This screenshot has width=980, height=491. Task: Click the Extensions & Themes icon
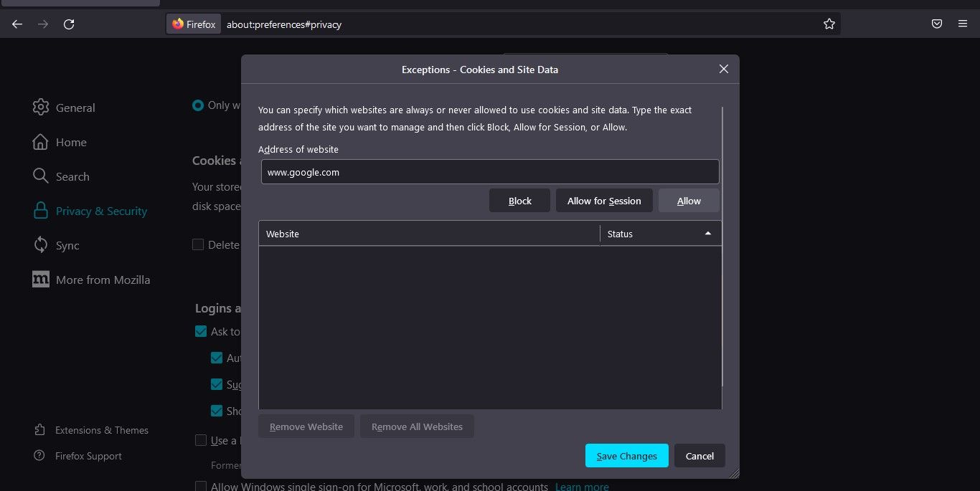(x=41, y=429)
